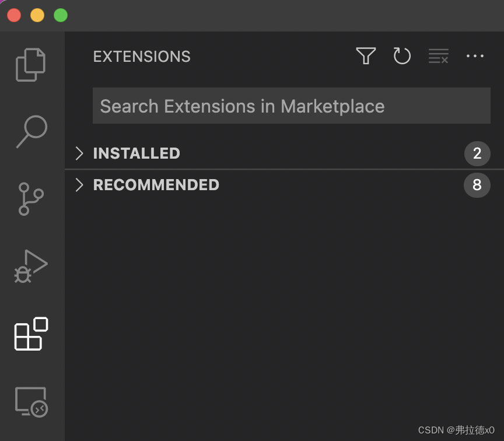Open the Source Control view
The height and width of the screenshot is (441, 504).
click(x=31, y=199)
